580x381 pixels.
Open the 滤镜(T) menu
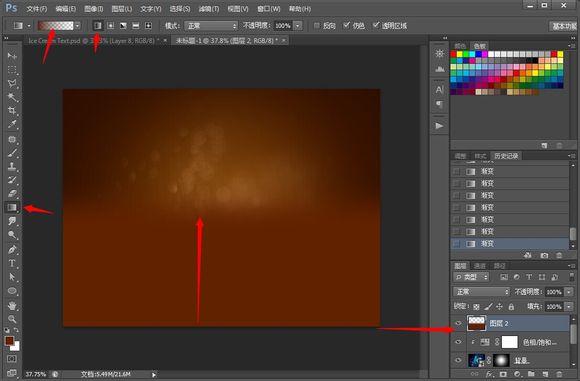pos(209,9)
